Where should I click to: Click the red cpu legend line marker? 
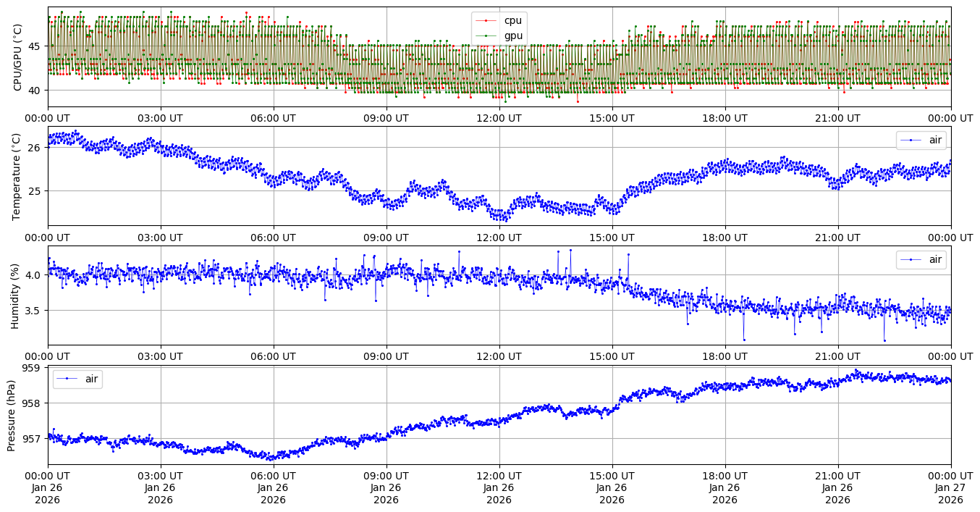pyautogui.click(x=486, y=20)
